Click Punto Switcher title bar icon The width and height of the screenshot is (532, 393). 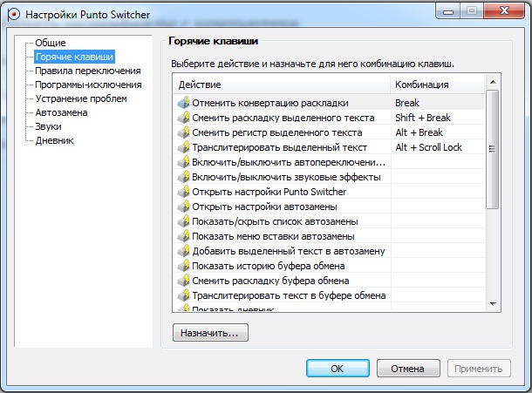[x=14, y=15]
